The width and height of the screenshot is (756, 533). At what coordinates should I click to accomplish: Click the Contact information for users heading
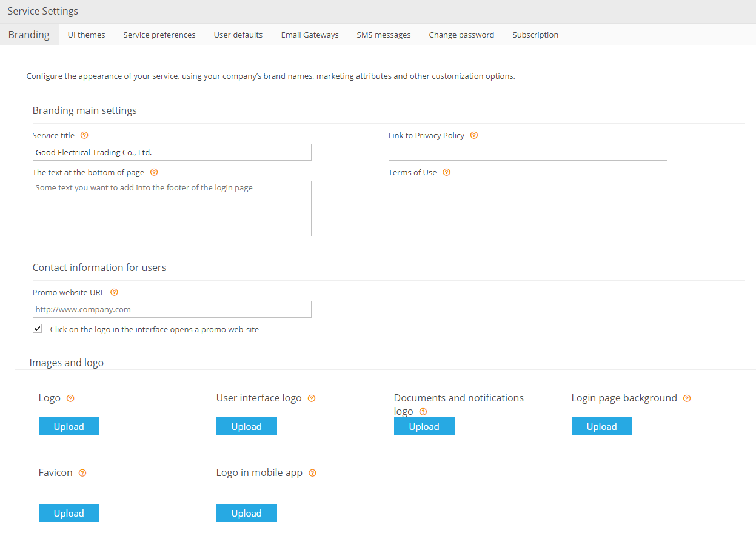click(99, 267)
